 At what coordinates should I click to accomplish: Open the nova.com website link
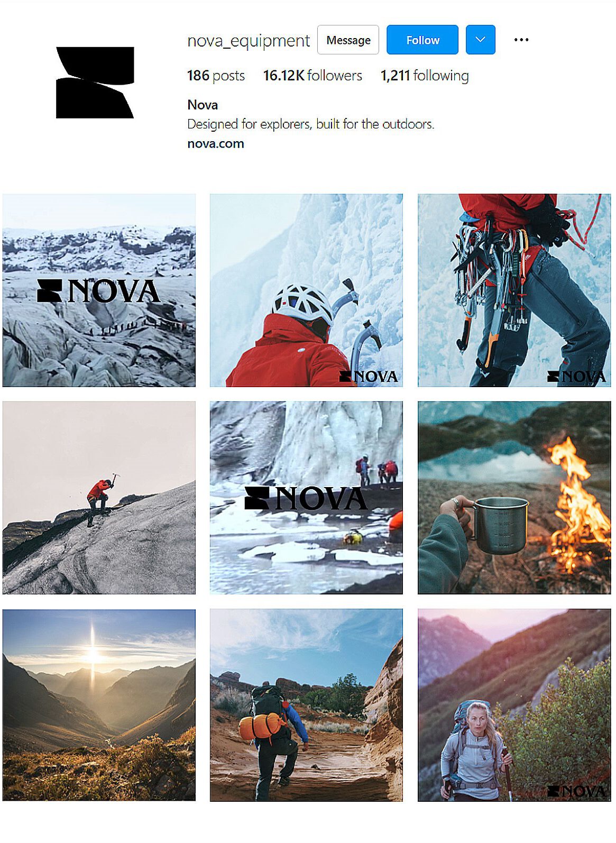[216, 144]
